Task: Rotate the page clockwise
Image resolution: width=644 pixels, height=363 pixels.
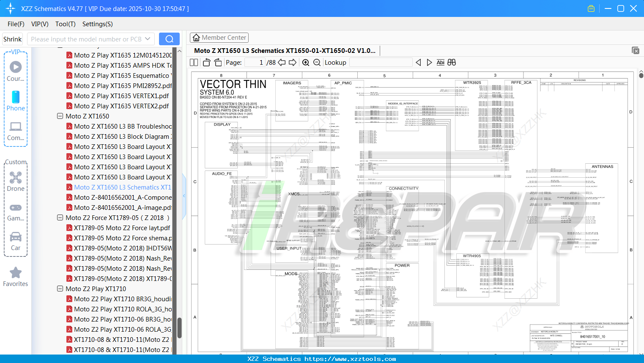Action: click(x=217, y=62)
